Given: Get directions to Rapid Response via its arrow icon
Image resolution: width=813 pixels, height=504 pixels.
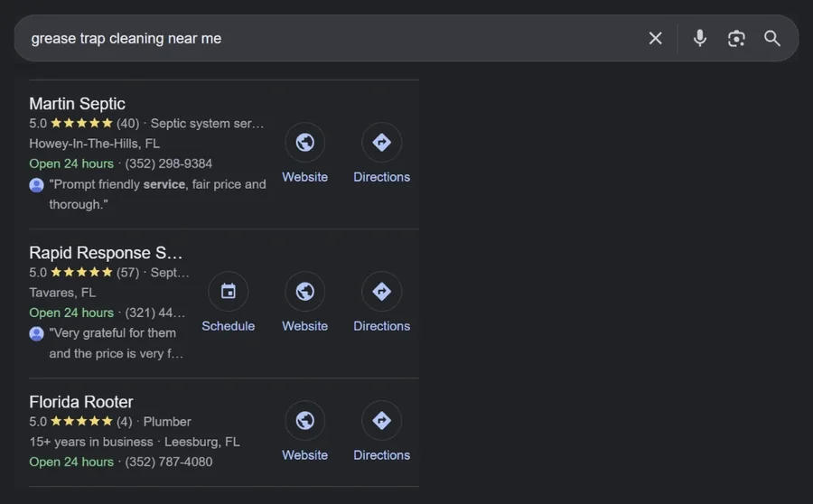Looking at the screenshot, I should pyautogui.click(x=381, y=292).
